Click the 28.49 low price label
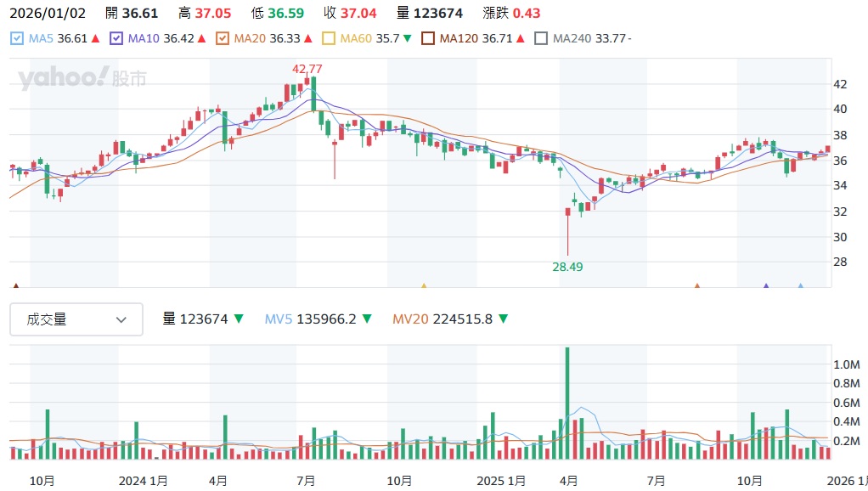868x491 pixels. (568, 266)
